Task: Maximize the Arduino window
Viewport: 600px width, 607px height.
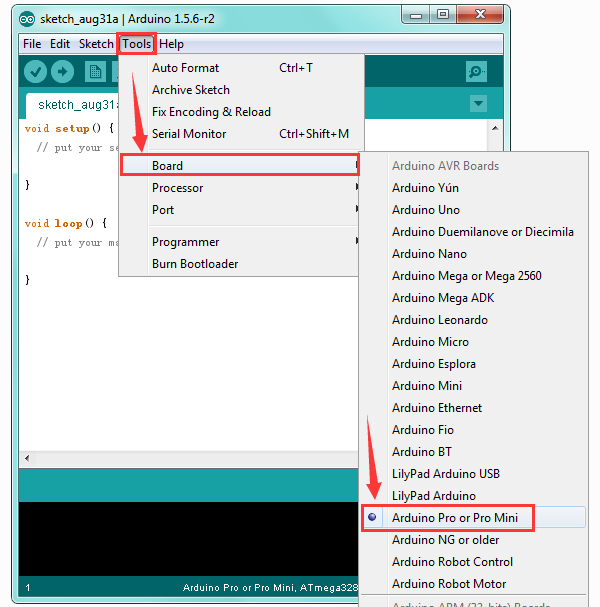Action: point(443,15)
